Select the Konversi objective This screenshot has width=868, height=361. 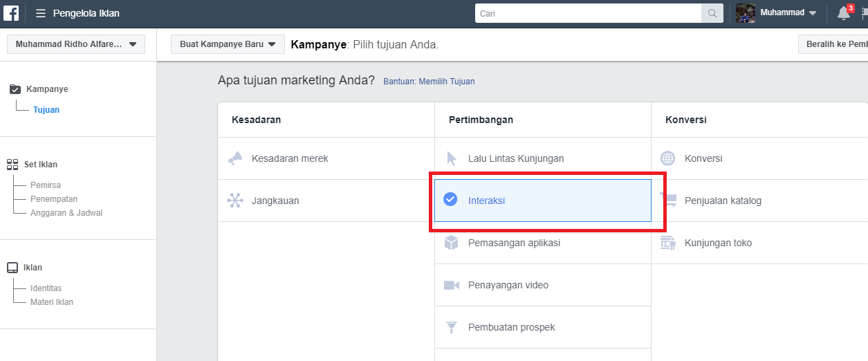pos(759,158)
